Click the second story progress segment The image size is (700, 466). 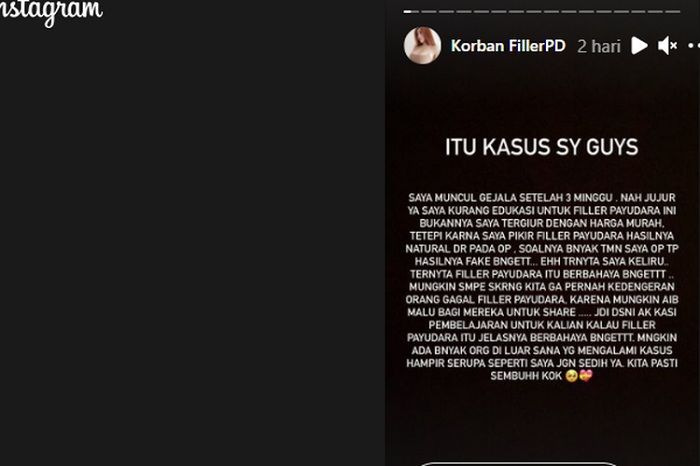click(429, 12)
